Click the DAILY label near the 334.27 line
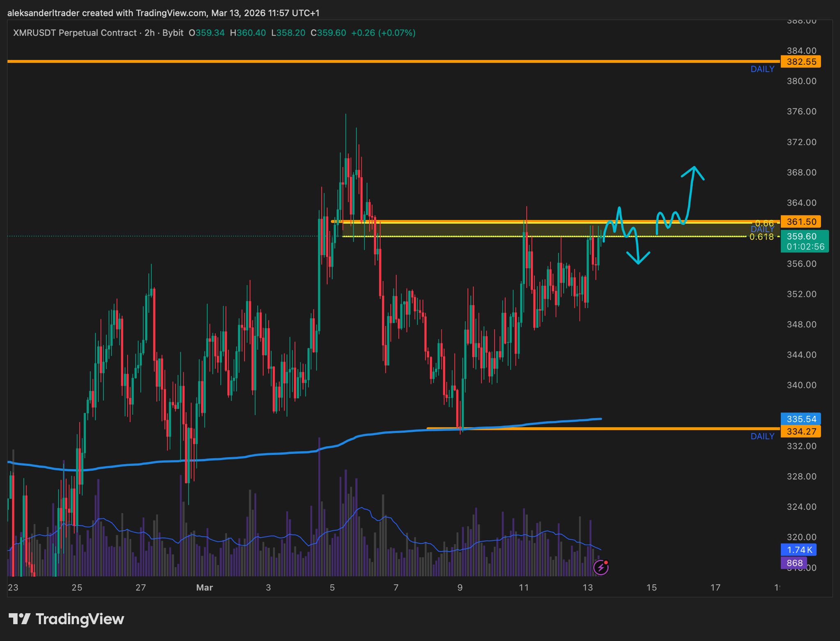 pyautogui.click(x=762, y=436)
